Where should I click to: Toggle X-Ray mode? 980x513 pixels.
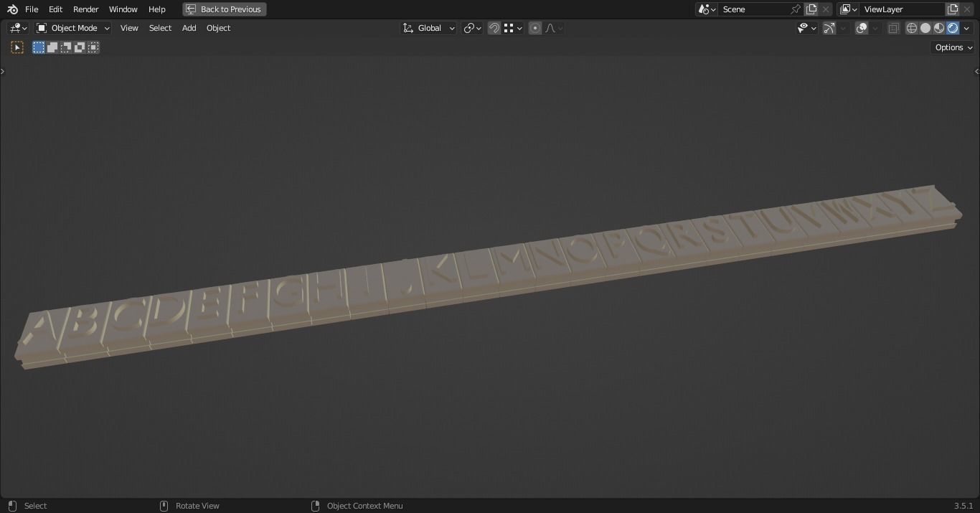pos(894,28)
